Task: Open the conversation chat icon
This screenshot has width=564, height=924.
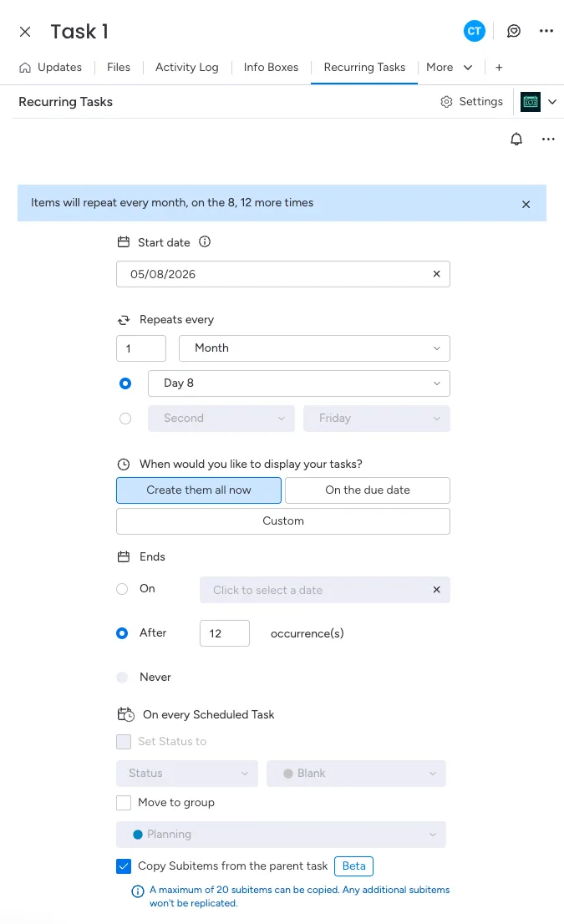Action: tap(514, 31)
